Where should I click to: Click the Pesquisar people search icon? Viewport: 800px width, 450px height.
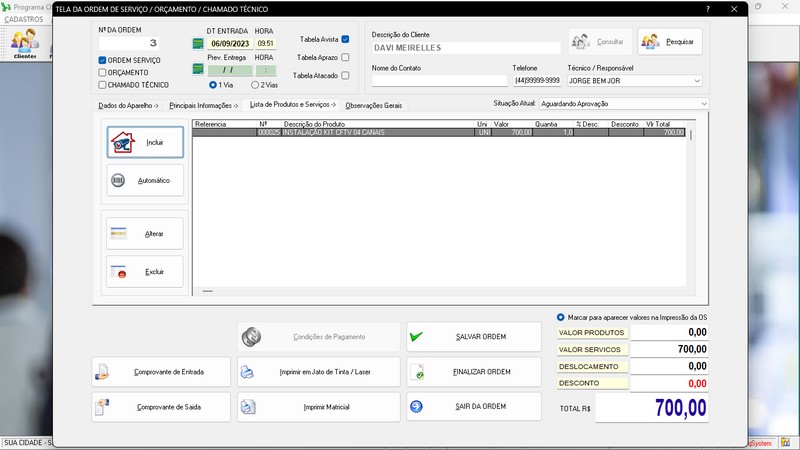tap(650, 41)
